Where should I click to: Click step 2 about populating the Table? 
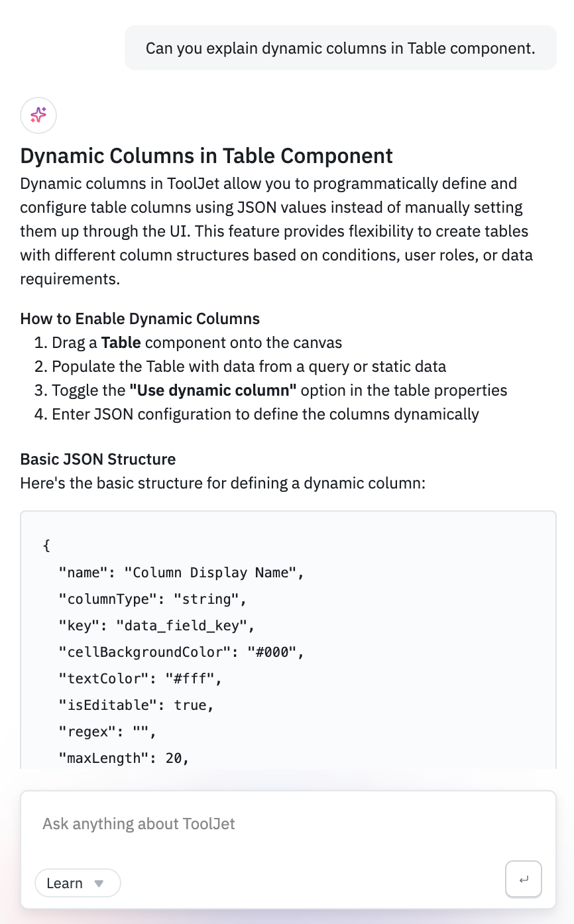click(249, 367)
